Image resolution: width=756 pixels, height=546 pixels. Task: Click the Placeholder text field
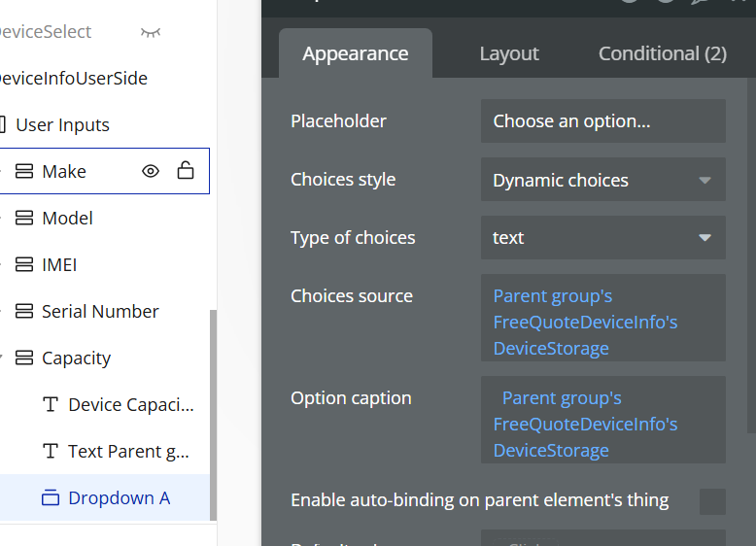[602, 121]
